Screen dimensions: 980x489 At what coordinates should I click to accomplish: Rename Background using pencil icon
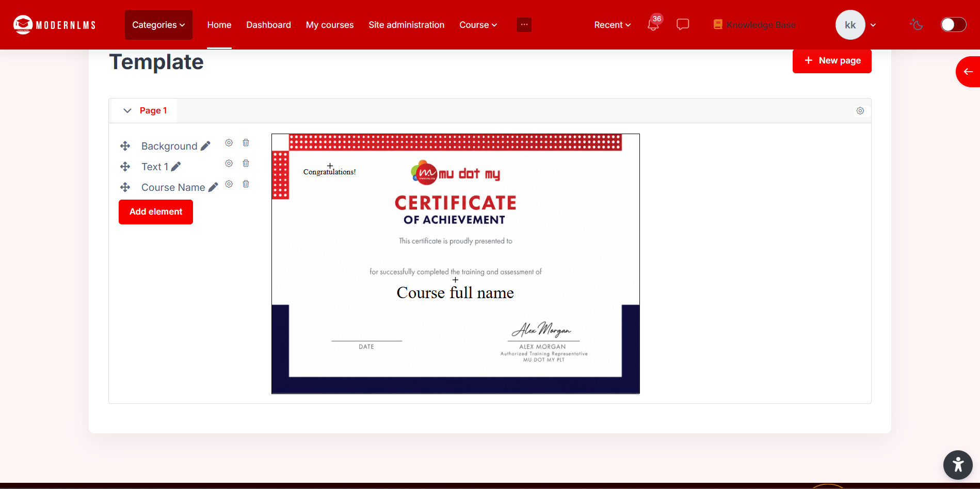205,146
